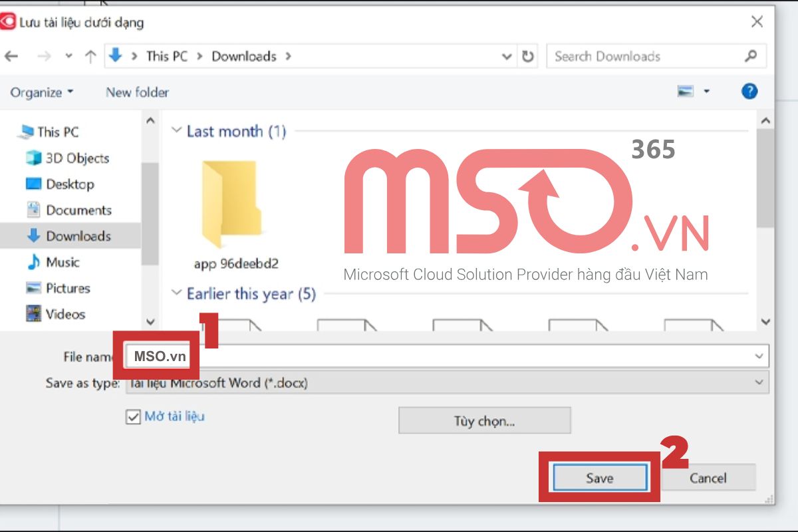798x532 pixels.
Task: Open the Save as type dropdown
Action: click(x=759, y=382)
